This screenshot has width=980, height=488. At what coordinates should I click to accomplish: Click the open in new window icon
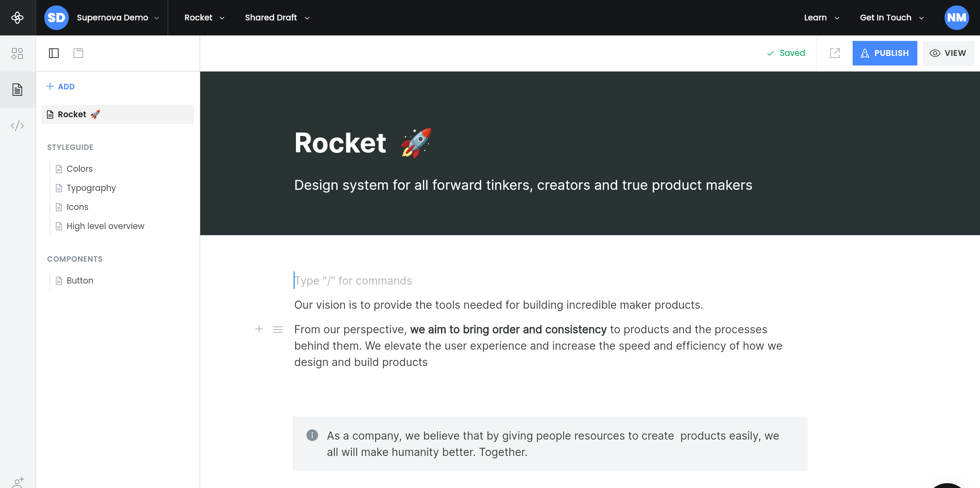[835, 53]
